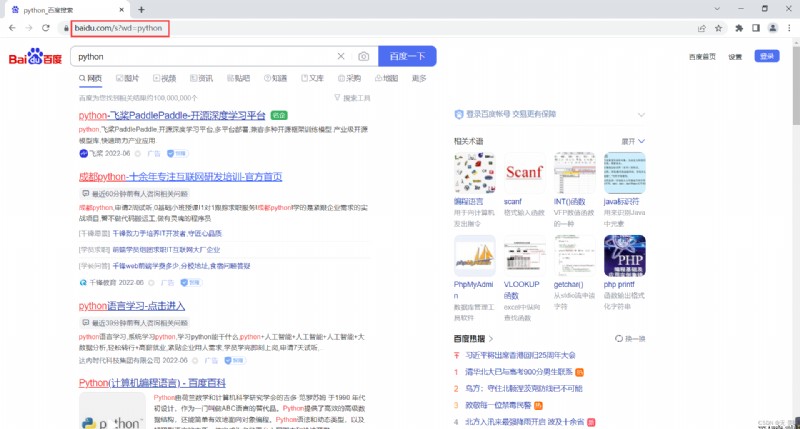Refresh hot searches with 换一换
800x429 pixels.
point(630,339)
